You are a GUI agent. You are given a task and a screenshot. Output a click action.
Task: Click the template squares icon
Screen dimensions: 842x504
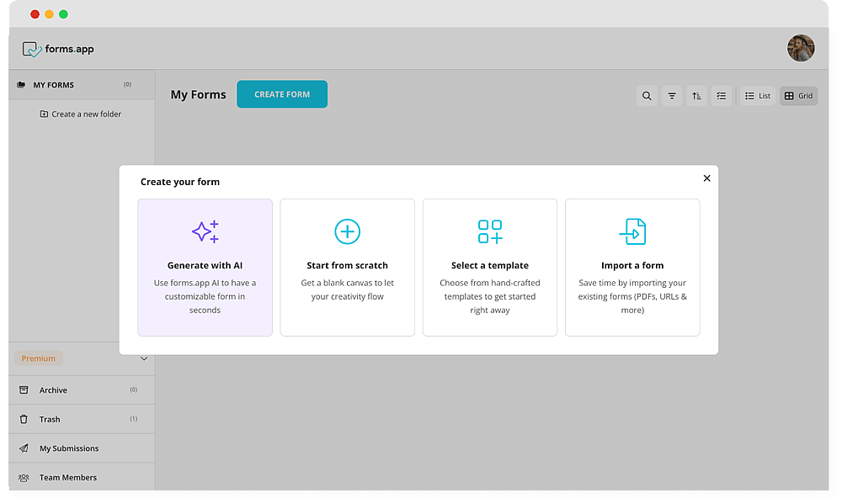[x=490, y=231]
